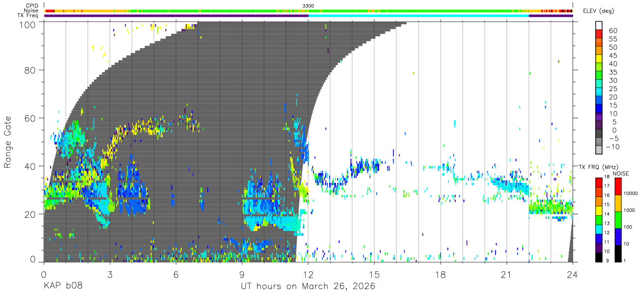This screenshot has width=644, height=297.
Task: Click the TX Freq row label
Action: 28,16
